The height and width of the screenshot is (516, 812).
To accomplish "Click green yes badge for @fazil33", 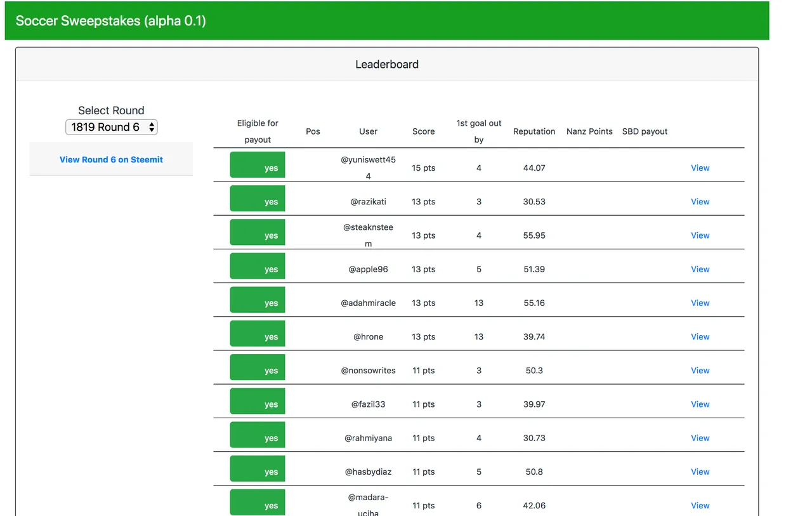I will click(258, 400).
